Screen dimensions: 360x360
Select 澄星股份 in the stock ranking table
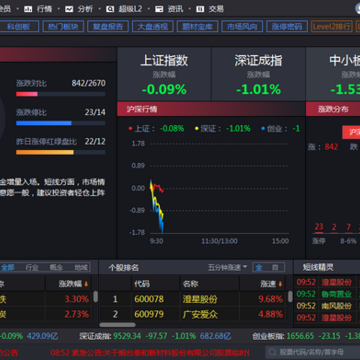click(200, 299)
